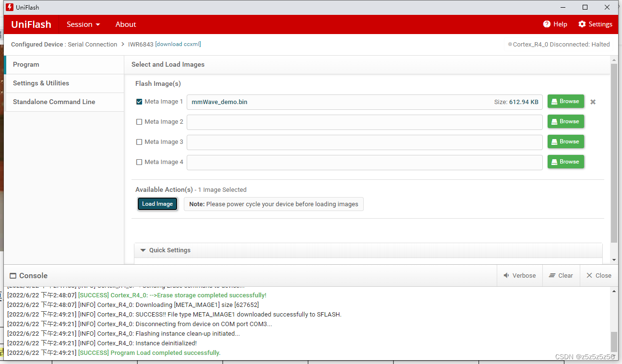Browse for the Meta Image 3 file
622x364 pixels.
[x=566, y=142]
